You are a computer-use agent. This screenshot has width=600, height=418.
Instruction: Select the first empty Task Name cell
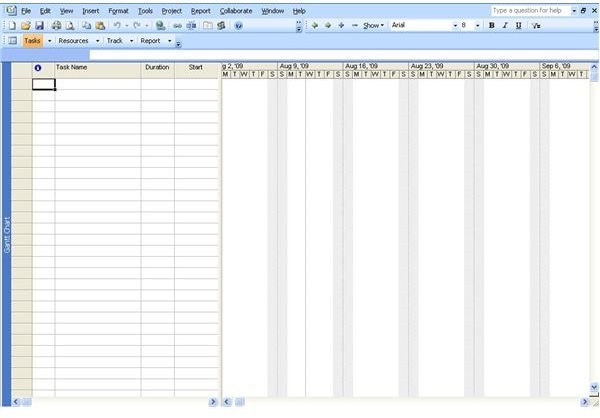click(x=98, y=84)
